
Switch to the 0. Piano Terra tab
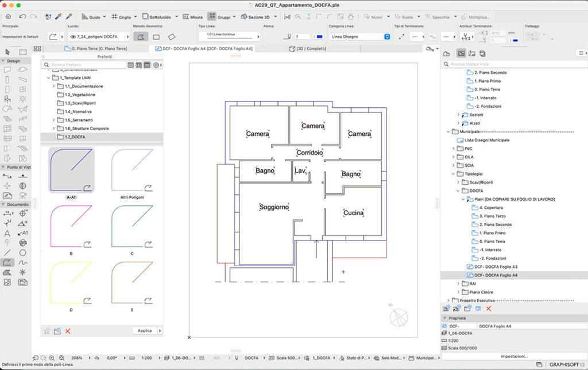(96, 49)
